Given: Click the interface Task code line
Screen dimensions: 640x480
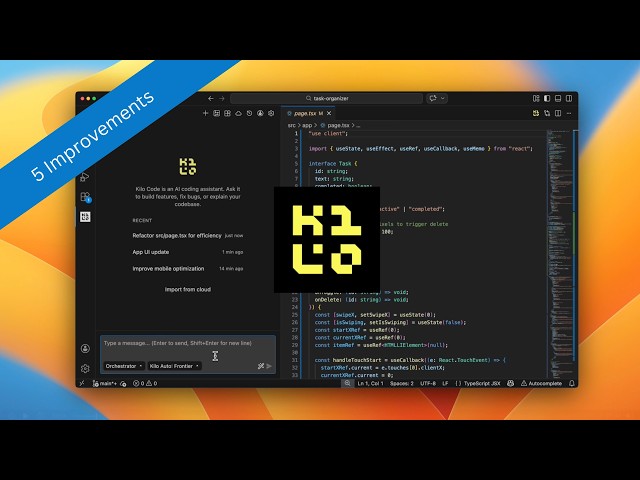Looking at the screenshot, I should [333, 164].
